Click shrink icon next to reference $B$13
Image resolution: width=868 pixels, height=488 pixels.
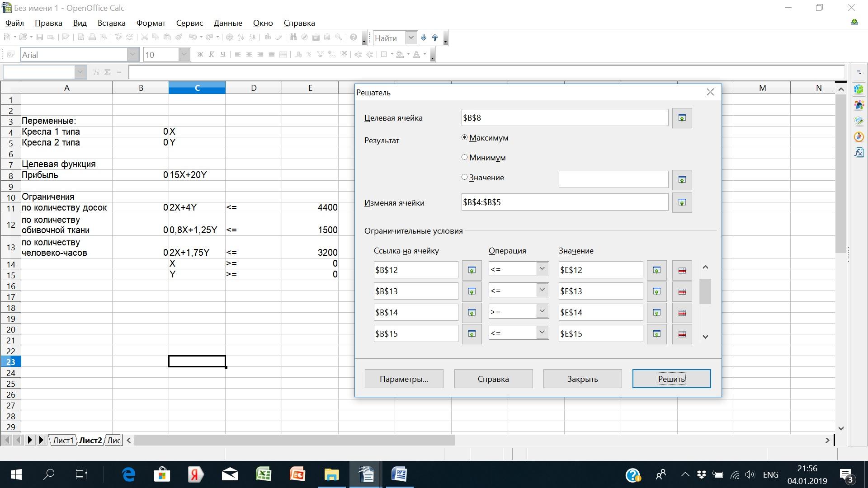pos(472,291)
